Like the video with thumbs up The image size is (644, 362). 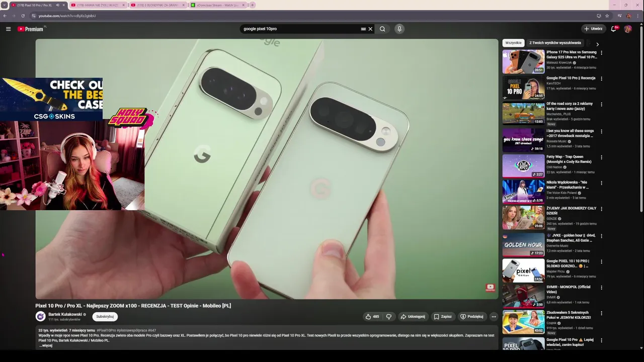click(x=372, y=317)
